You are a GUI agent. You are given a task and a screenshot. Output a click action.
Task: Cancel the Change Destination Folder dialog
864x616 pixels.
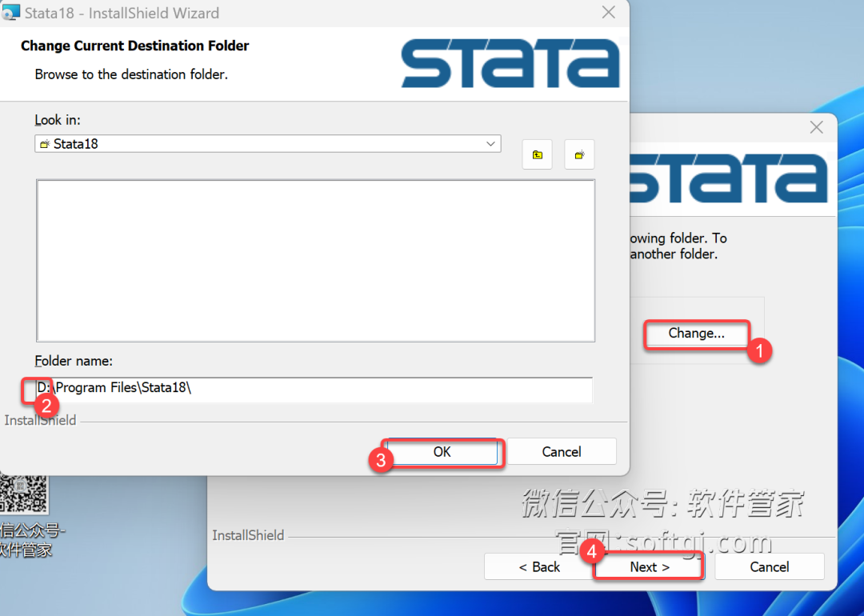coord(562,452)
